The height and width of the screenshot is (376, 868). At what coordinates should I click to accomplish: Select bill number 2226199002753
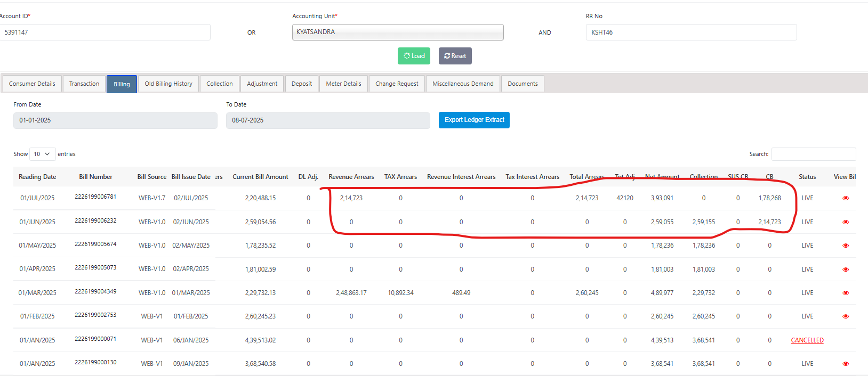point(95,315)
